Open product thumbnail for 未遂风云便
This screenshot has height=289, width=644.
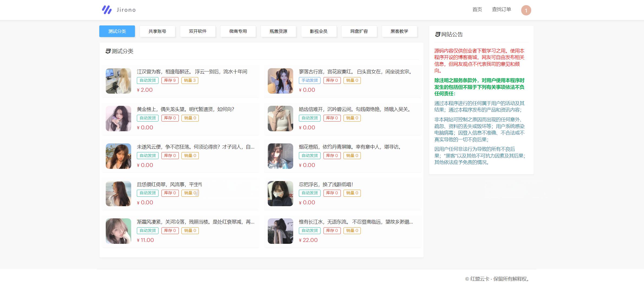(118, 156)
